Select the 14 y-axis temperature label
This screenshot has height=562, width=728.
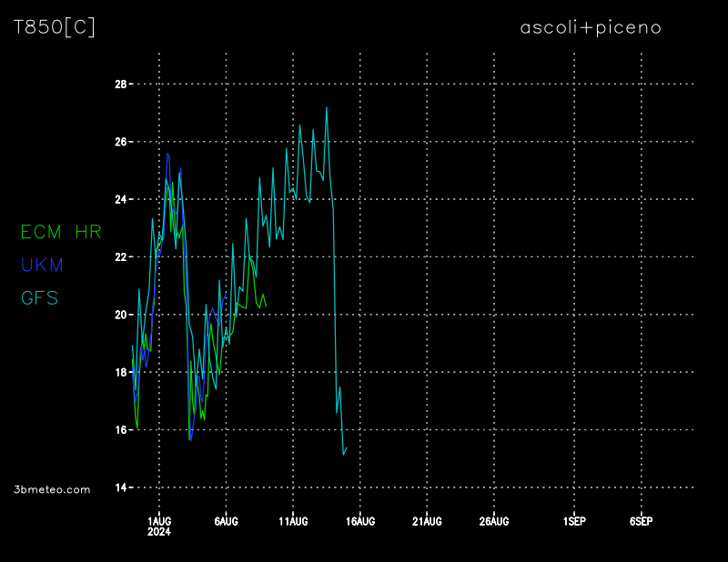point(120,487)
